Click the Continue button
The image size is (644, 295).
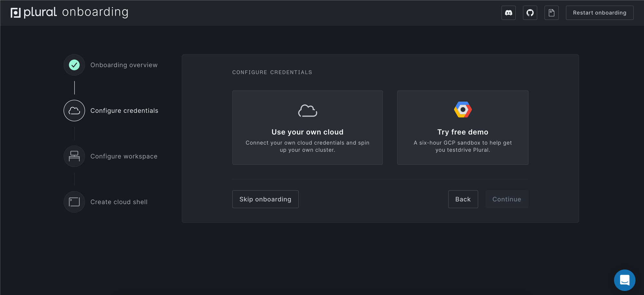(507, 199)
